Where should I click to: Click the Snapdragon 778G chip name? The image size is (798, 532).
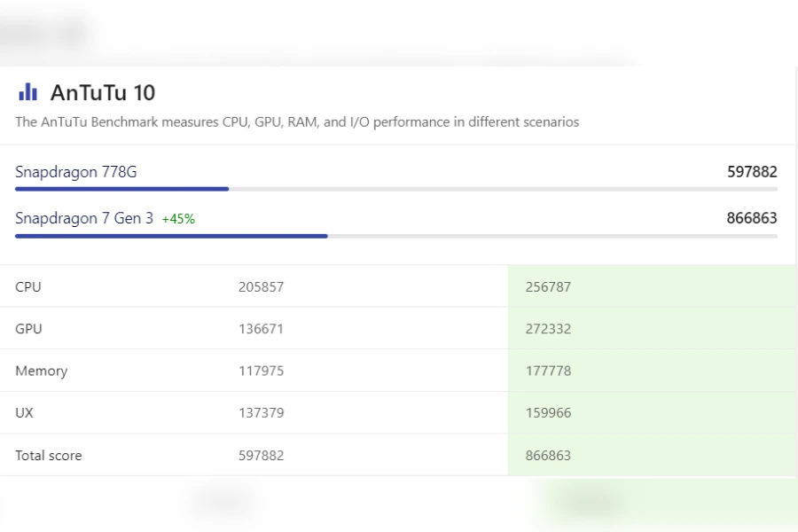pyautogui.click(x=75, y=172)
